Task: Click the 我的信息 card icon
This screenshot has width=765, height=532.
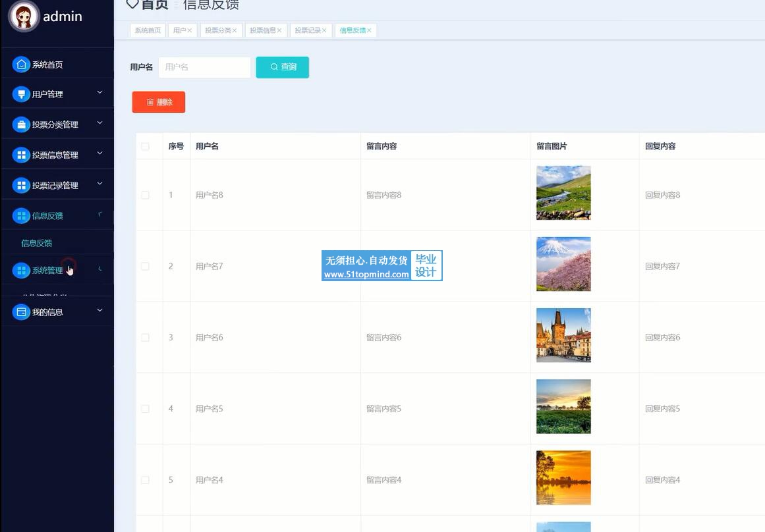Action: [21, 312]
